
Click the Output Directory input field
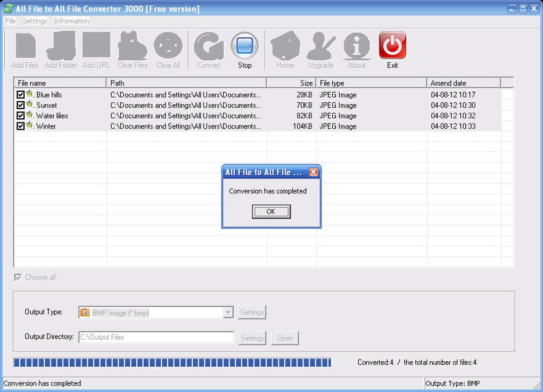pos(156,337)
